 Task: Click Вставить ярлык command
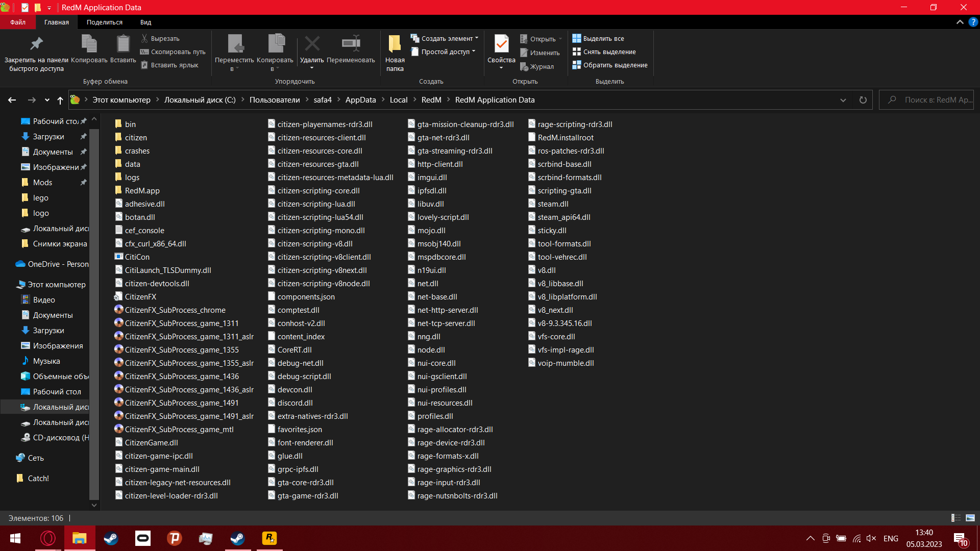pyautogui.click(x=169, y=65)
